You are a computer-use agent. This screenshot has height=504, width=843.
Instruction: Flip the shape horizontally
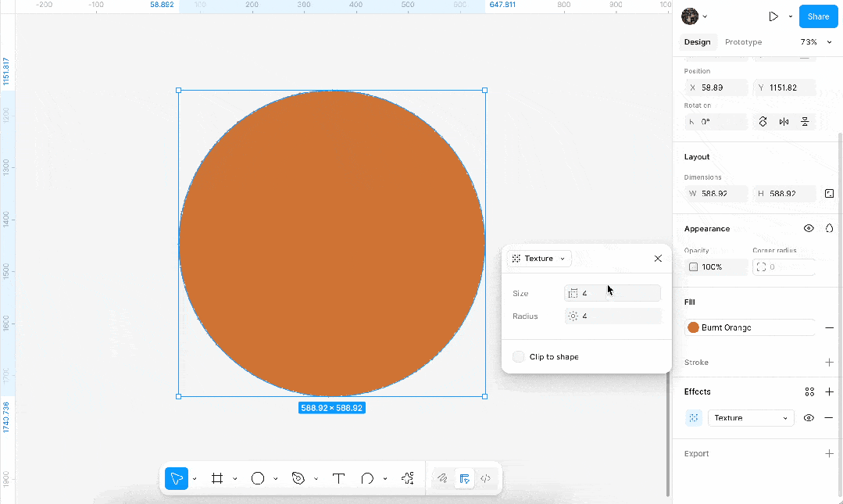click(x=784, y=122)
